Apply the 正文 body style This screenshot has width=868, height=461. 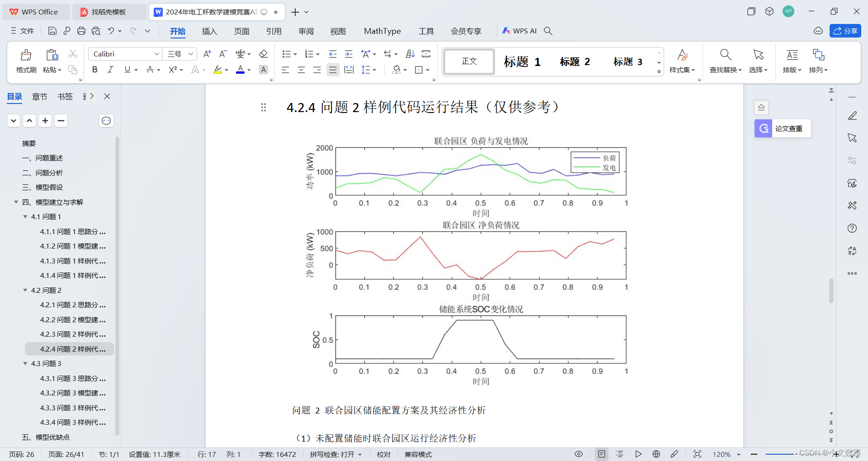(x=469, y=61)
